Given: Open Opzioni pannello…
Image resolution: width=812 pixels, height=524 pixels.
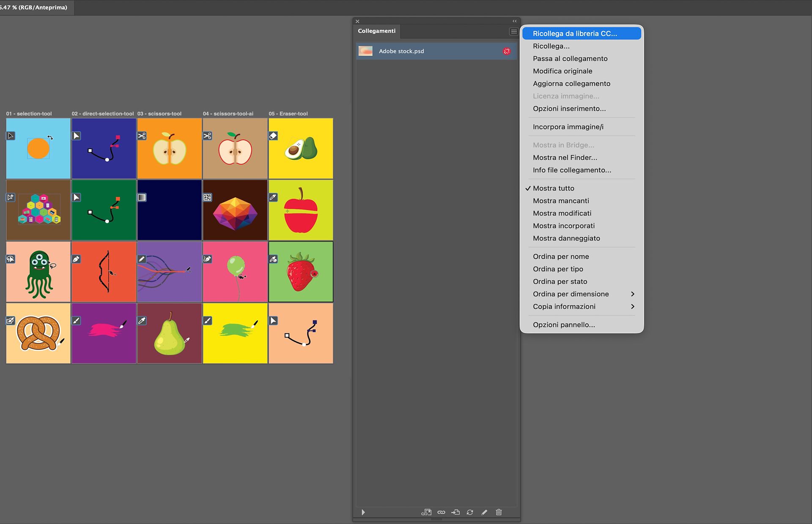Looking at the screenshot, I should 582,325.
